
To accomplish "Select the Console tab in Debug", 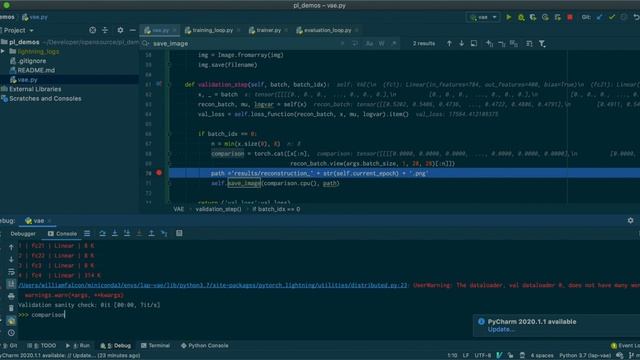I will [x=62, y=233].
